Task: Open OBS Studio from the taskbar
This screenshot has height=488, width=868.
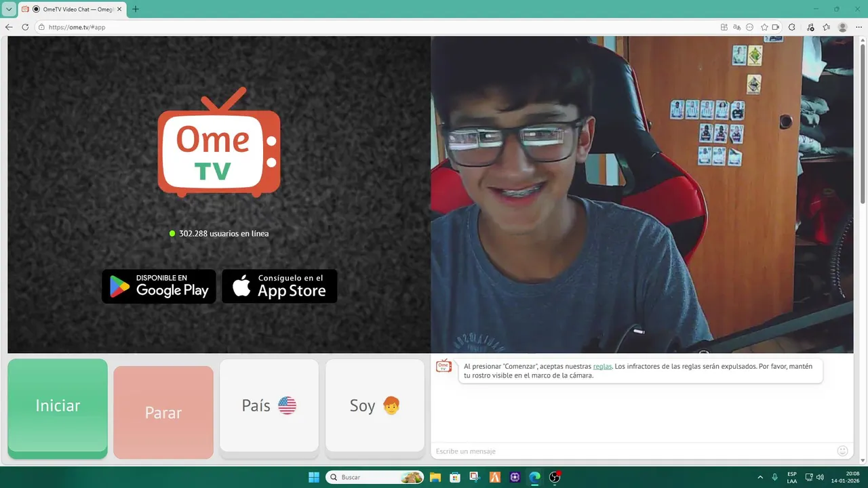Action: click(555, 477)
